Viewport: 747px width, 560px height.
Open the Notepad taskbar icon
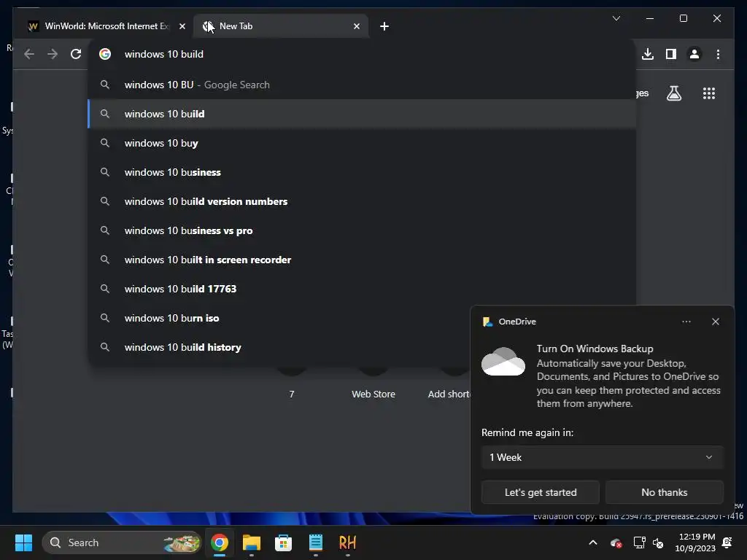pos(315,542)
